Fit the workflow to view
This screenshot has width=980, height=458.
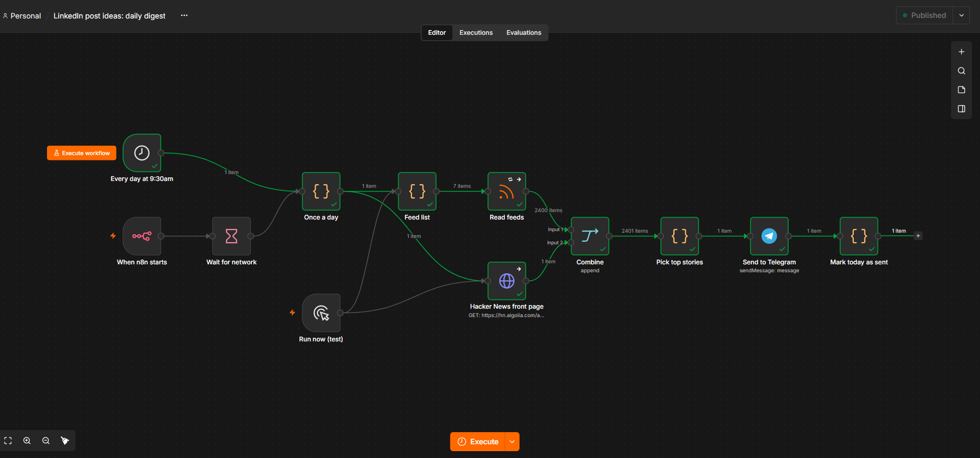click(x=8, y=441)
